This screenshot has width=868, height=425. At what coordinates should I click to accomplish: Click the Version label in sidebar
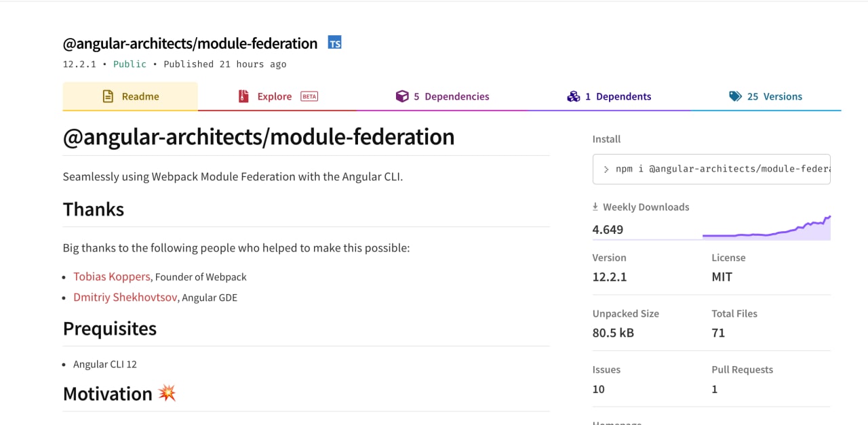[609, 258]
